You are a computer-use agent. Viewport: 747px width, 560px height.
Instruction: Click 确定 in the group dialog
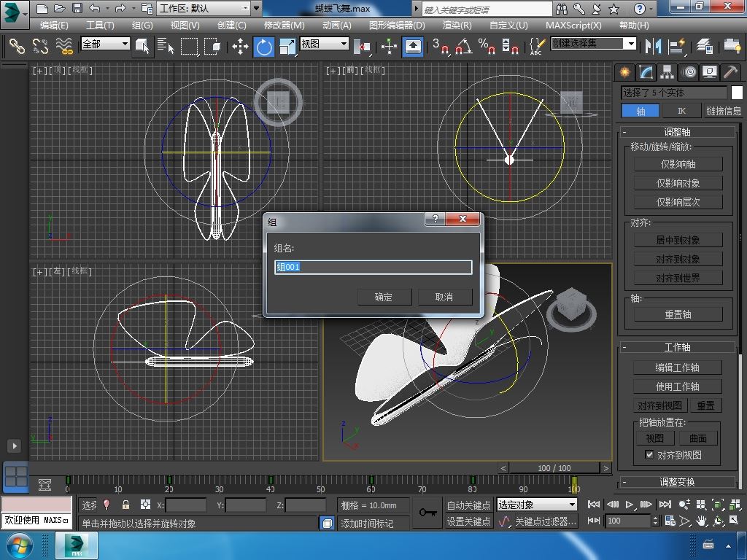pos(384,297)
